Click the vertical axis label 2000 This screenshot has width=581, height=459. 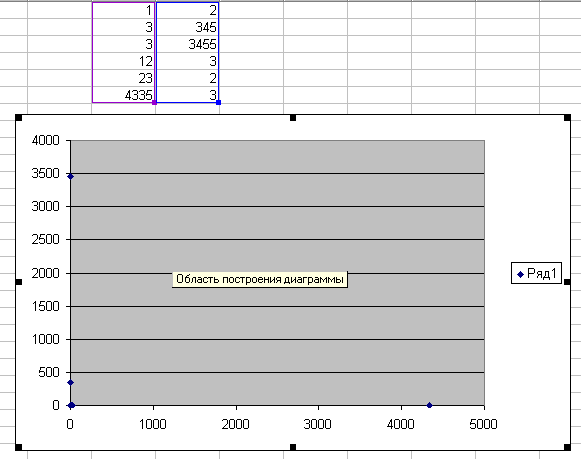(46, 273)
